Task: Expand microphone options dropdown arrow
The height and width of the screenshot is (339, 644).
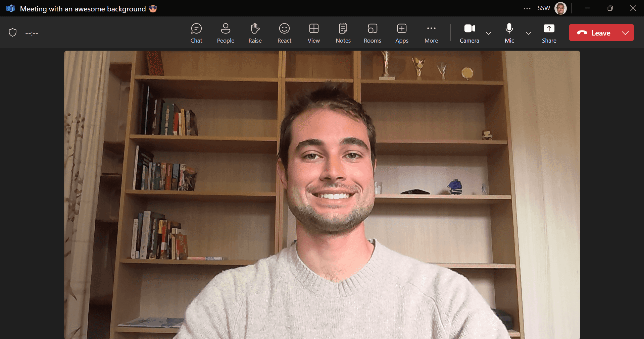Action: pos(528,33)
